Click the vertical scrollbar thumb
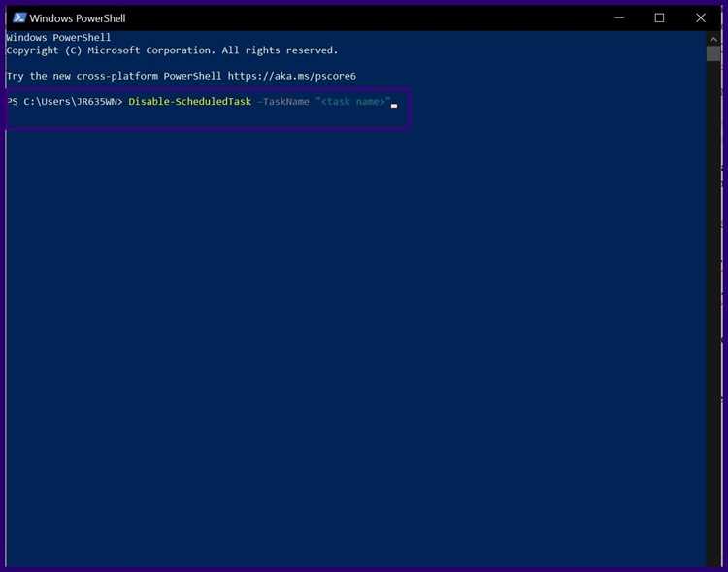The height and width of the screenshot is (572, 728). [x=713, y=53]
